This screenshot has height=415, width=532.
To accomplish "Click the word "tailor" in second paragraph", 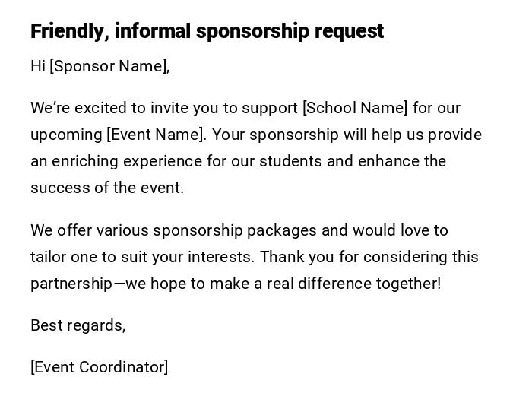I will pos(49,257).
